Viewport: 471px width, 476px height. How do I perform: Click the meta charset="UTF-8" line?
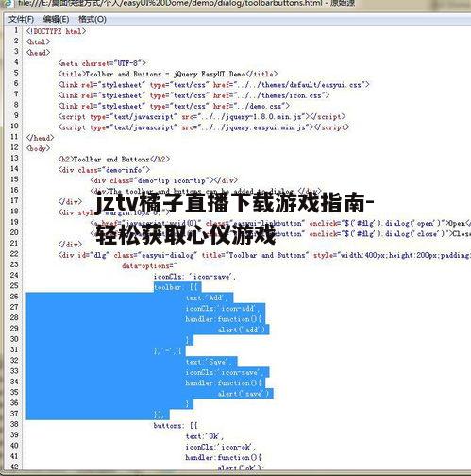tap(102, 63)
